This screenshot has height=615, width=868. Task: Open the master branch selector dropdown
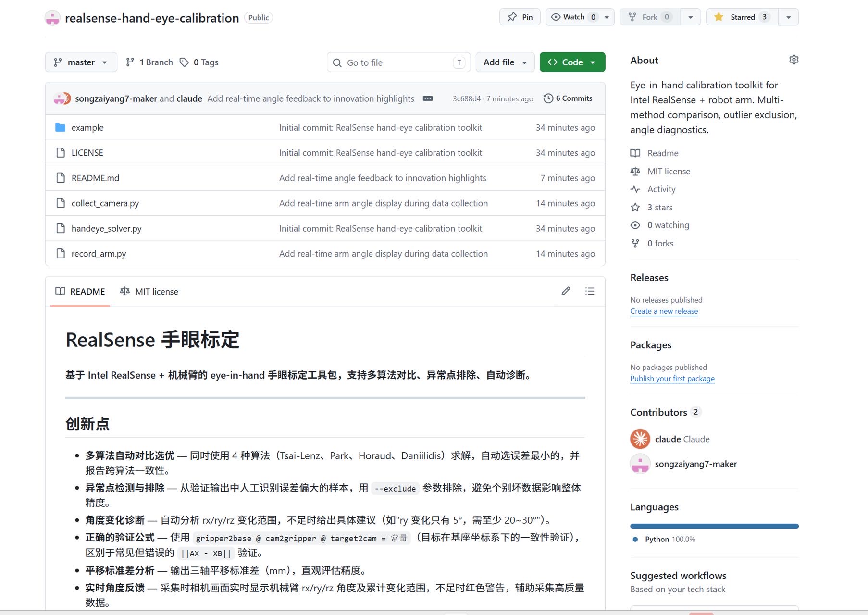[81, 62]
